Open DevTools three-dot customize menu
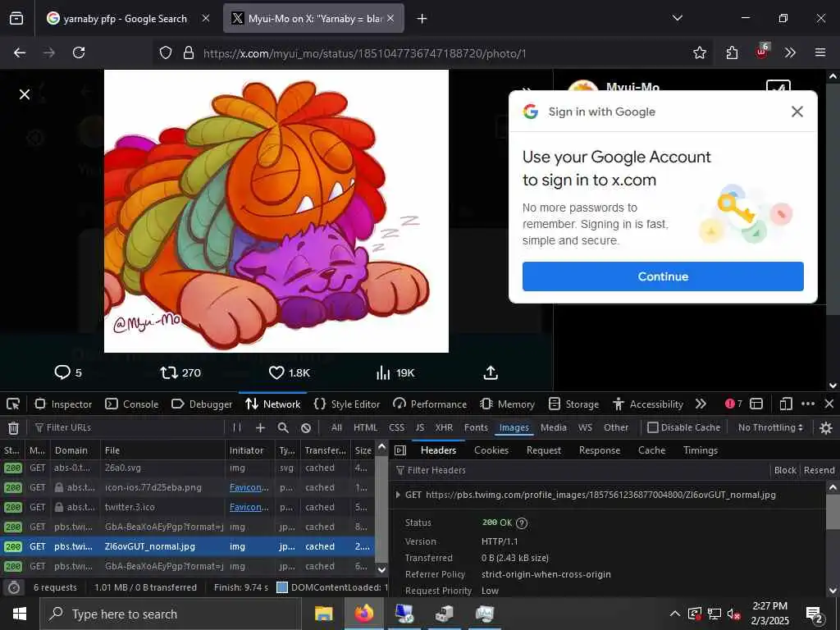This screenshot has height=630, width=840. 808,404
